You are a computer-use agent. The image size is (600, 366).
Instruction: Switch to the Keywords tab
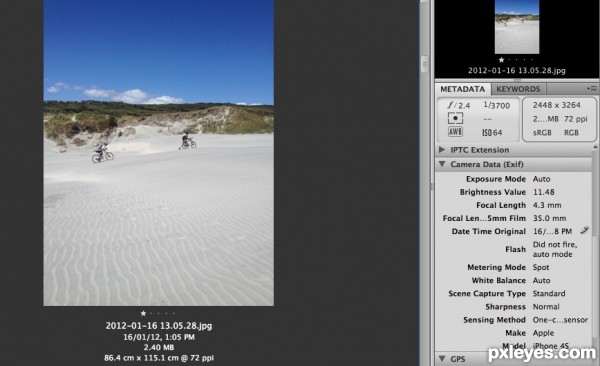click(x=518, y=89)
